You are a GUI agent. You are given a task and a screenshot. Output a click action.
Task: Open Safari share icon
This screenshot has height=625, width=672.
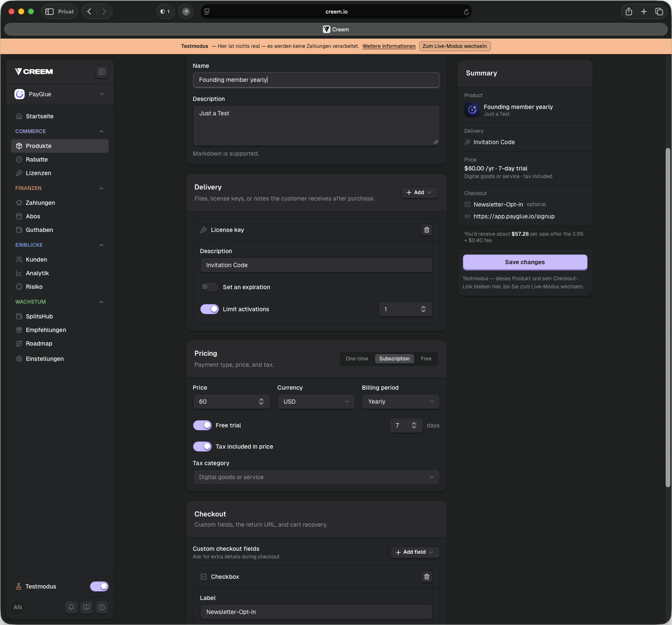(x=629, y=12)
